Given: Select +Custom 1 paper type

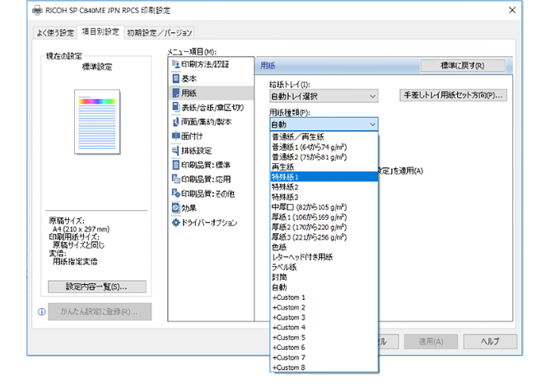Looking at the screenshot, I should click(x=324, y=297).
